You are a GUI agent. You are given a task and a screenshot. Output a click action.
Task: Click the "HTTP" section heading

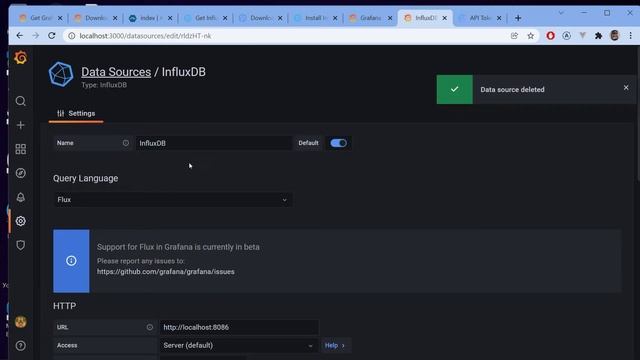point(64,306)
